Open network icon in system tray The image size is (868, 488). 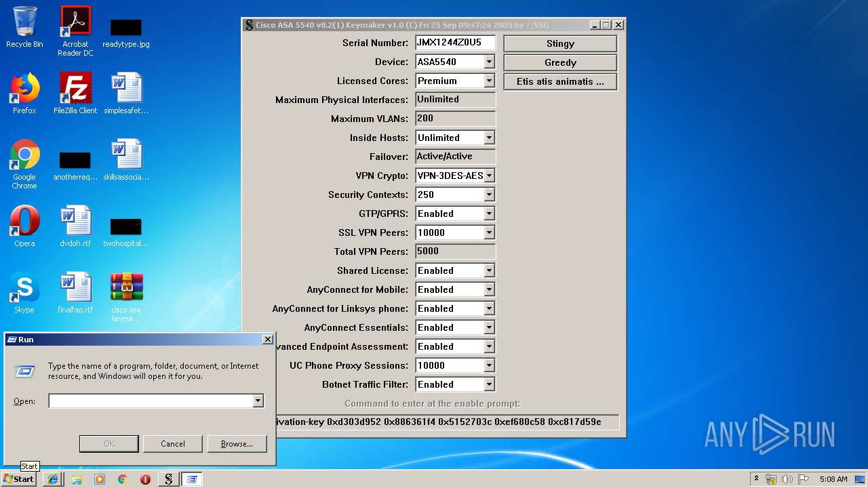point(772,479)
